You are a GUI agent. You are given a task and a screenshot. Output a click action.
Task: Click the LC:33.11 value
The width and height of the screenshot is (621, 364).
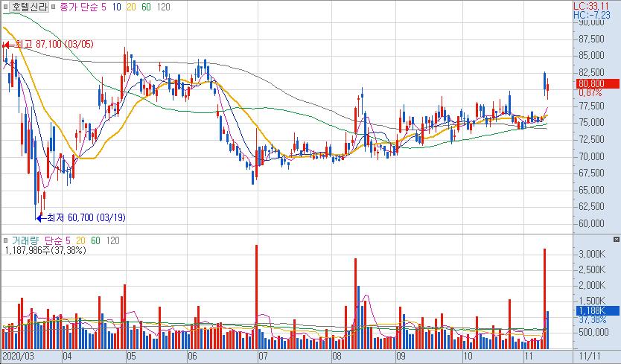pyautogui.click(x=591, y=7)
